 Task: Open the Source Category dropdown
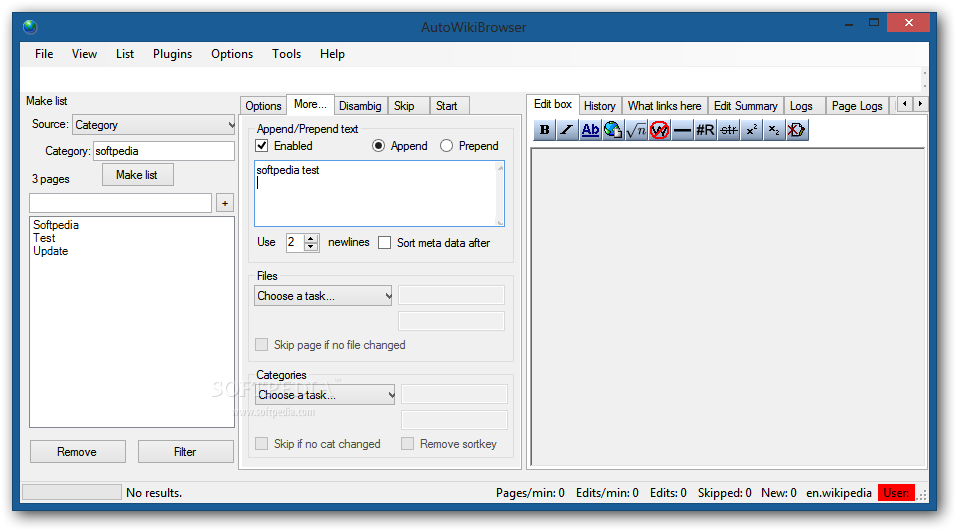[x=154, y=125]
